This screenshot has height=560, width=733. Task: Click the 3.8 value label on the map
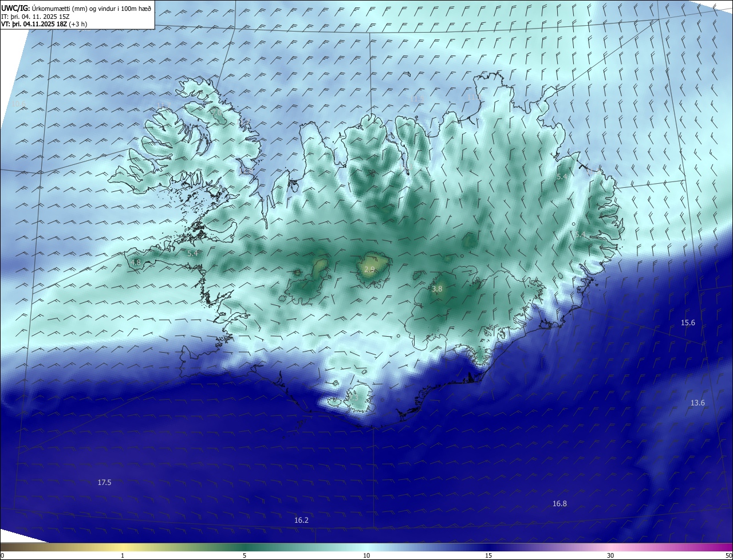(437, 289)
